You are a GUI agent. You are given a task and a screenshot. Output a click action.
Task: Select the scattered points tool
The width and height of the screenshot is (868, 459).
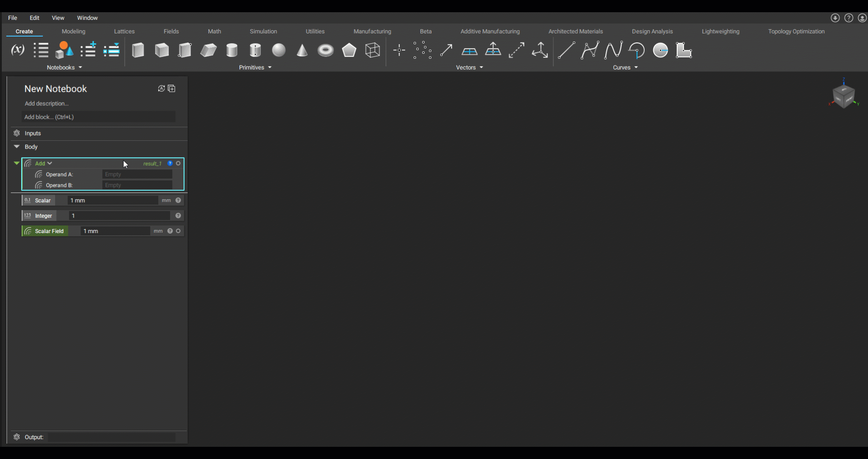pos(422,50)
